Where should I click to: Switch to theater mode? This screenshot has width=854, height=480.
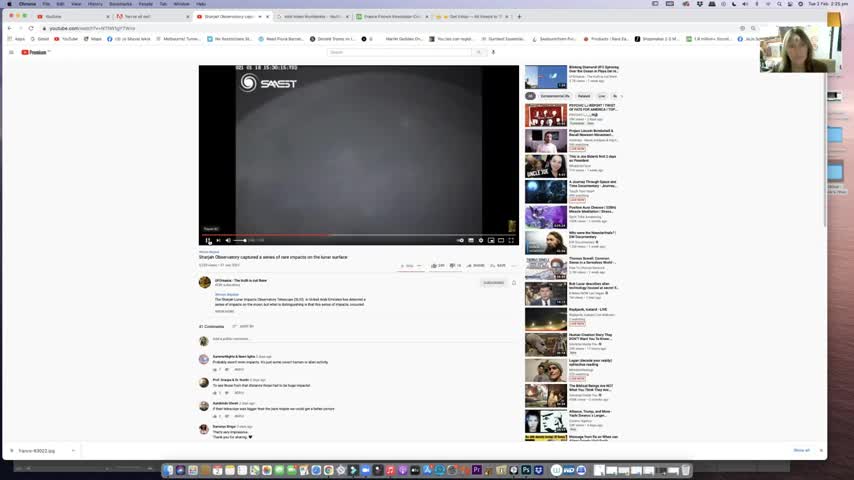(x=501, y=240)
